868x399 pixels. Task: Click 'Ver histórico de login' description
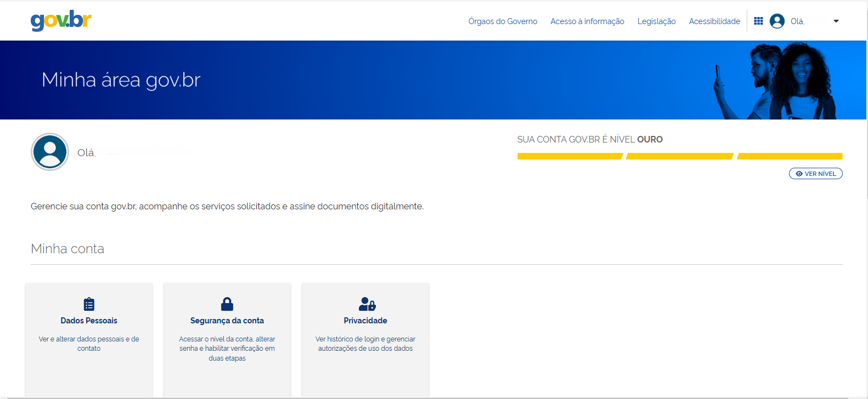365,344
